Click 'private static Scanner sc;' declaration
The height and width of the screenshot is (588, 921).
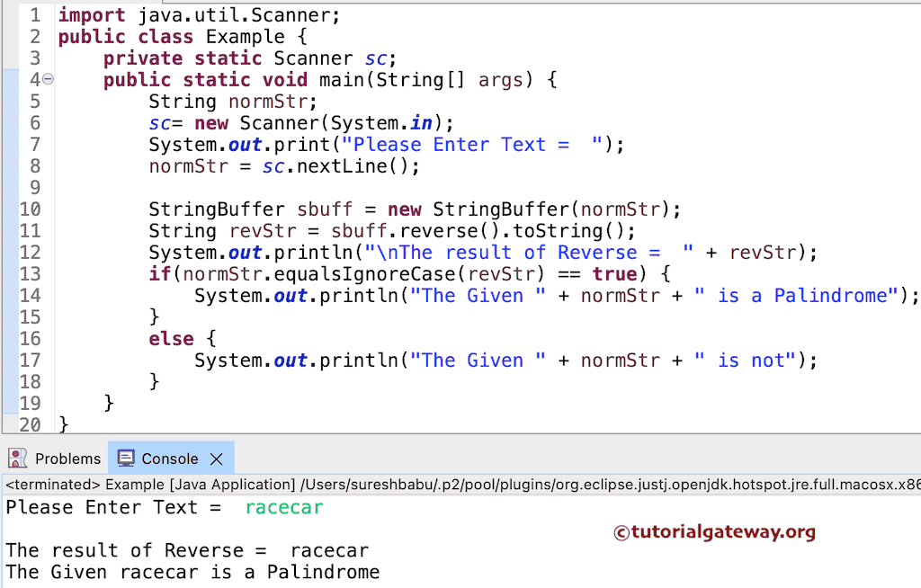click(250, 58)
